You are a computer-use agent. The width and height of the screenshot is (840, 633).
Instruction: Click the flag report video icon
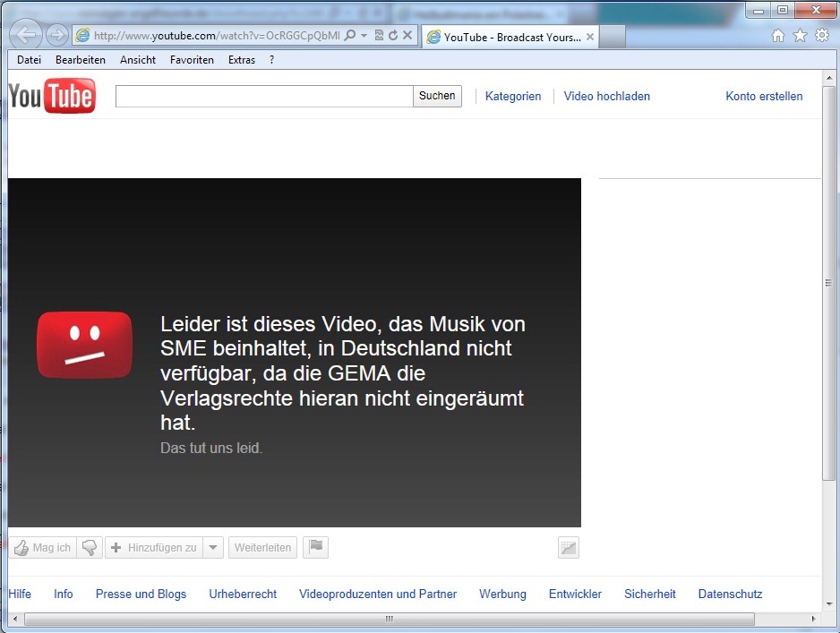(315, 547)
